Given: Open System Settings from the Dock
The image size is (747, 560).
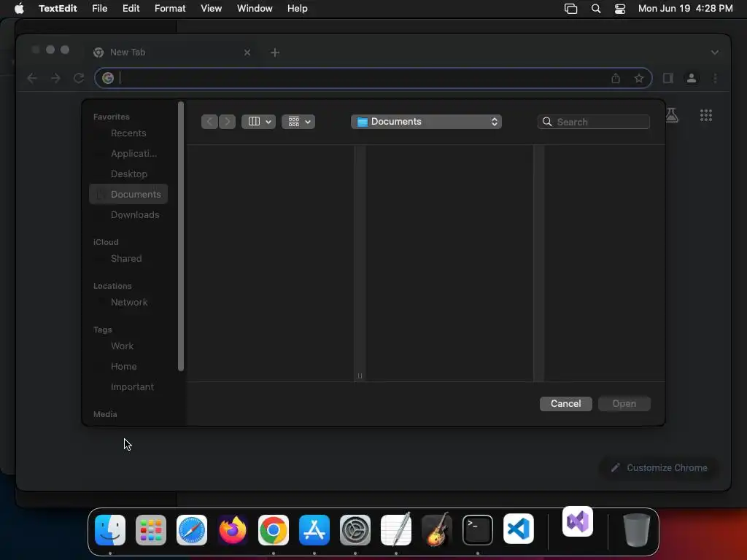Looking at the screenshot, I should point(355,529).
